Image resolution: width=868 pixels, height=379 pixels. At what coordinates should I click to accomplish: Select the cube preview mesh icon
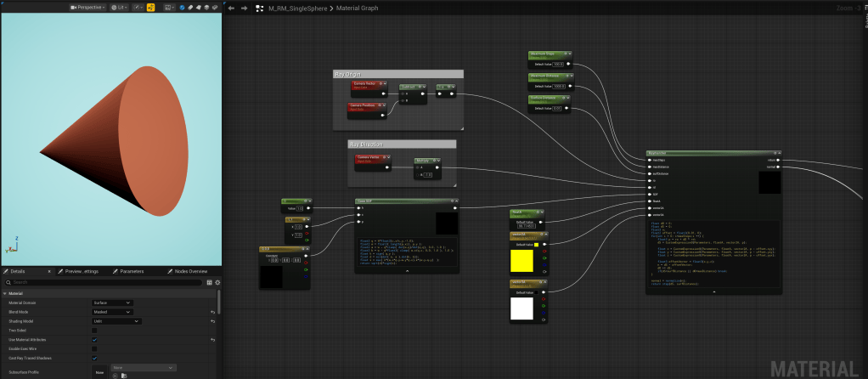point(206,8)
